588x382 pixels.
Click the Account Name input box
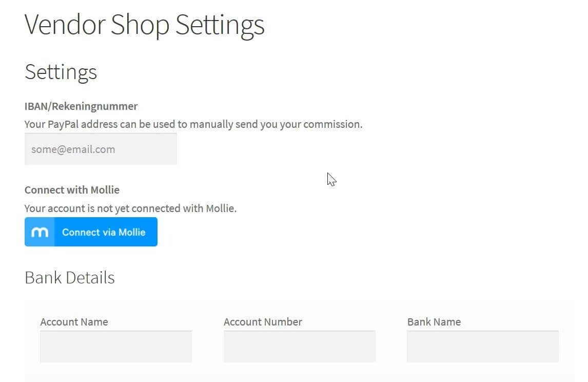coord(115,347)
